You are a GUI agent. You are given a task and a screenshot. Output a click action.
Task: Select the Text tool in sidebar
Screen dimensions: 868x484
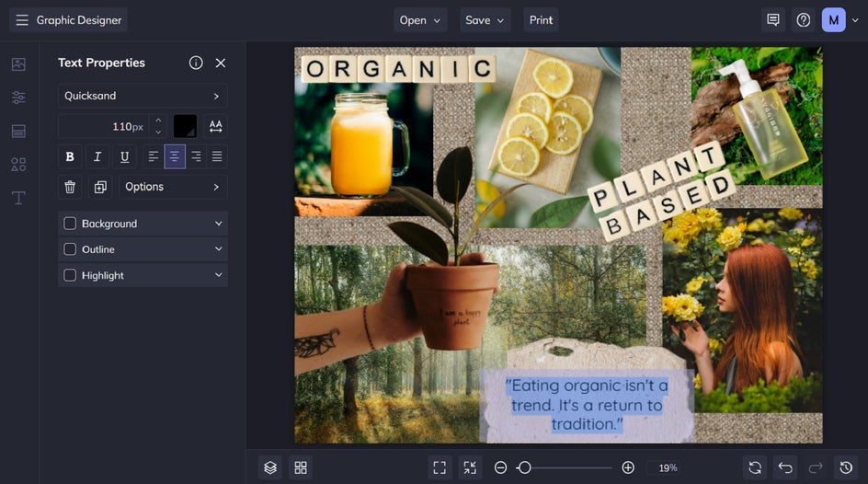[18, 198]
